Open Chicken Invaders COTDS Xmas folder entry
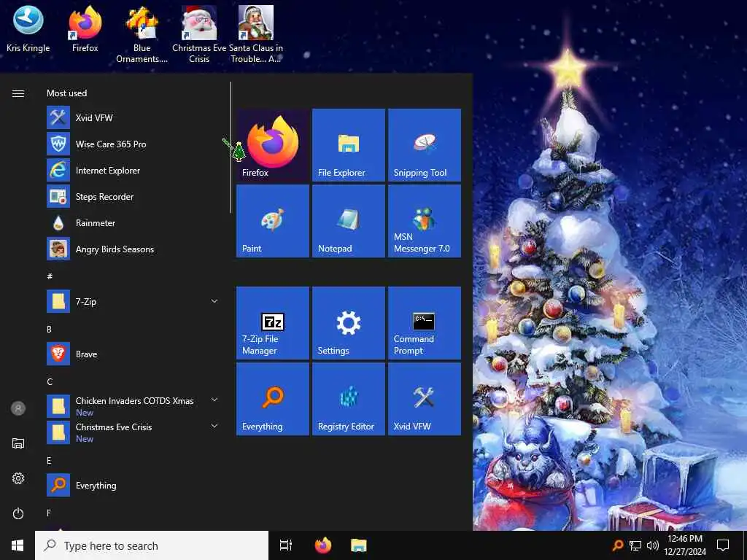The width and height of the screenshot is (747, 560). [x=133, y=406]
